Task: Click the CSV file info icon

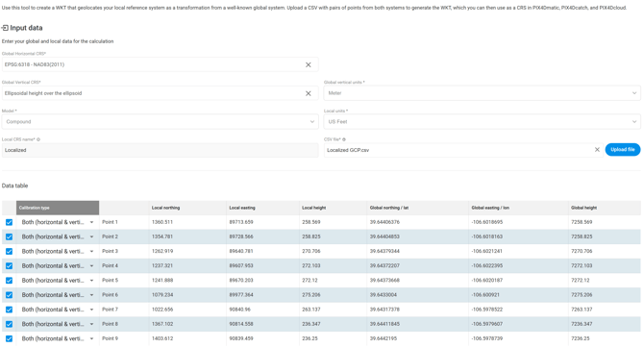Action: pos(344,139)
